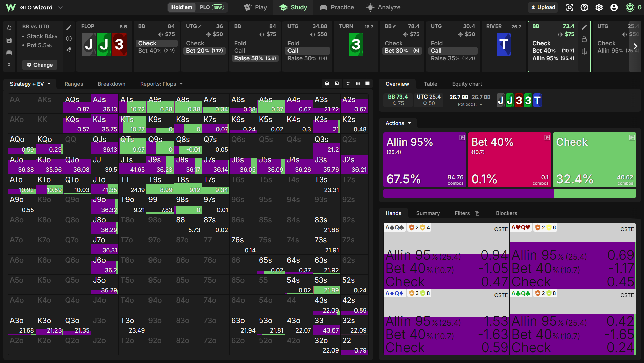Go to the Analyze section

pos(384,7)
